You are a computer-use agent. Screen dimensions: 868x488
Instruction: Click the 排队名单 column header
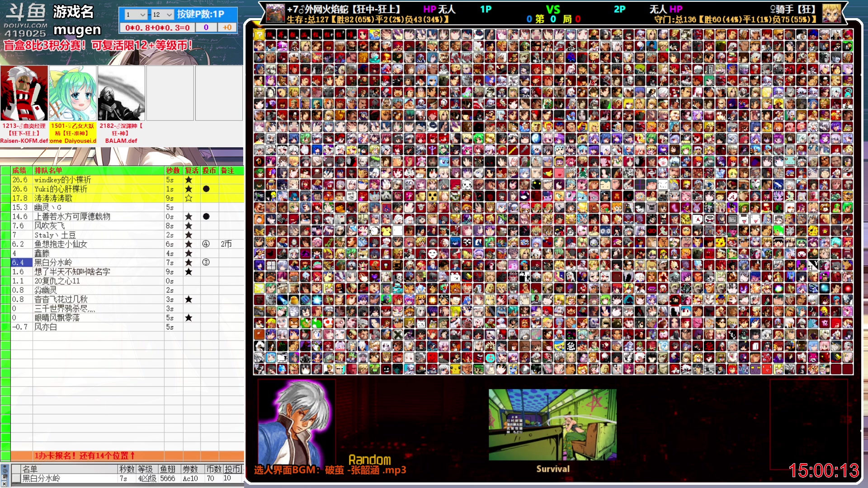click(x=48, y=170)
